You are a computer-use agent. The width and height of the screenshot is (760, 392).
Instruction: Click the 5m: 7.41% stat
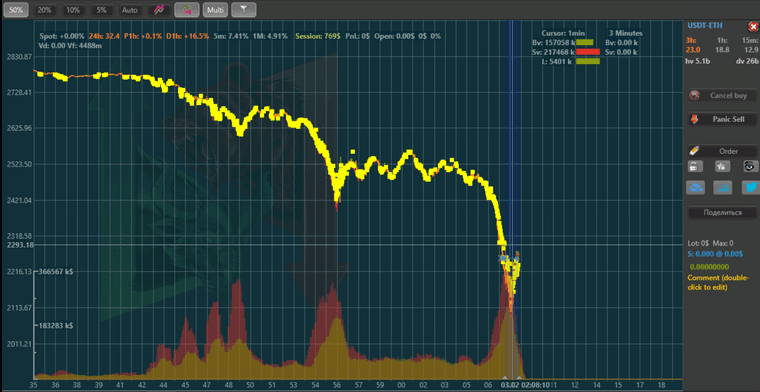tap(231, 36)
